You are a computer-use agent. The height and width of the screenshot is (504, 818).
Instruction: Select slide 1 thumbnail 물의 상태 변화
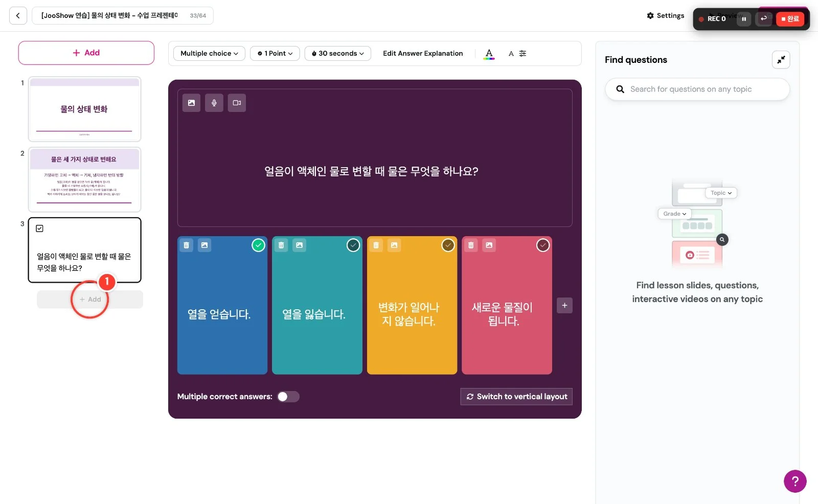(85, 109)
